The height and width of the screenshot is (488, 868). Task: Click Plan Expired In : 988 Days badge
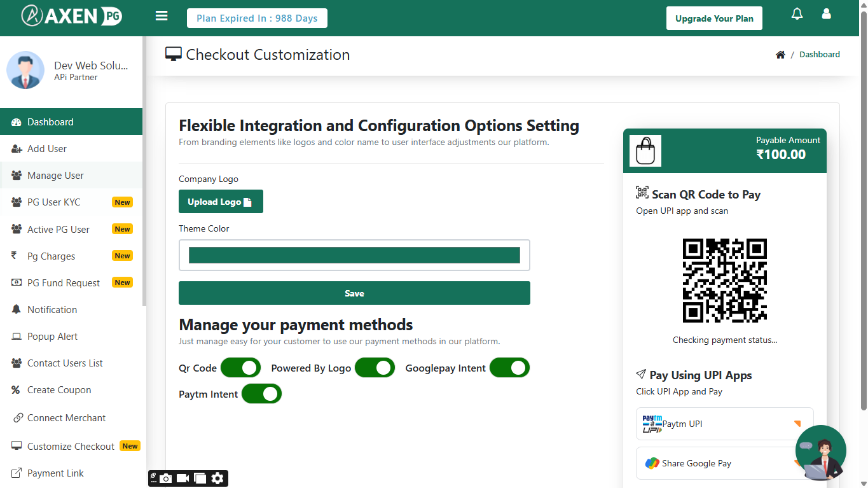click(257, 18)
